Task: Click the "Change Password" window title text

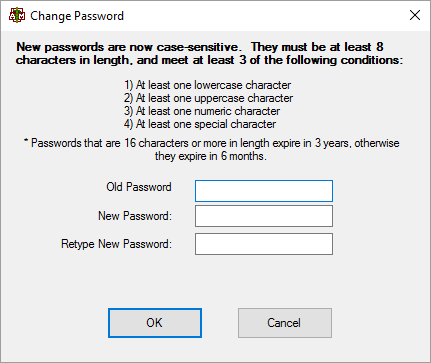Action: [77, 16]
